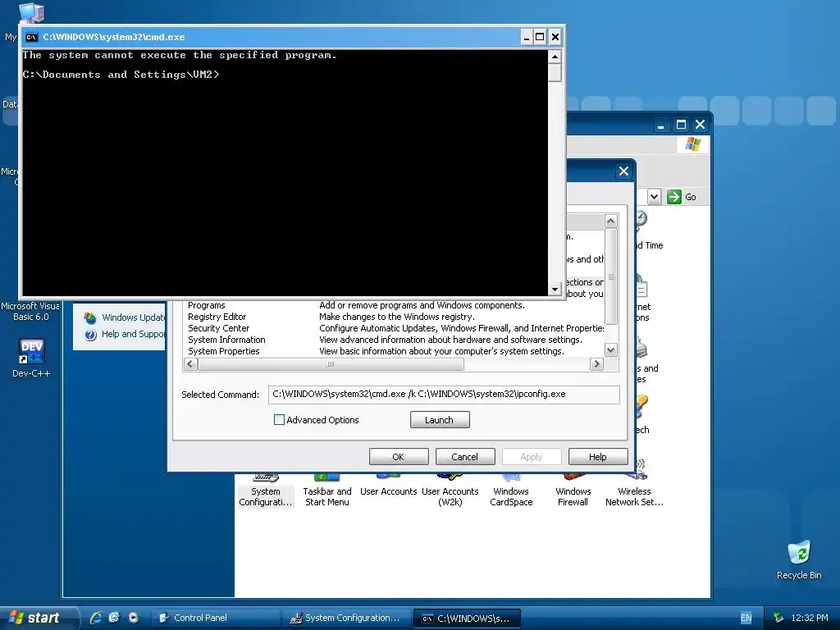The height and width of the screenshot is (630, 840).
Task: Select Security Center in the tools list
Action: (x=218, y=328)
